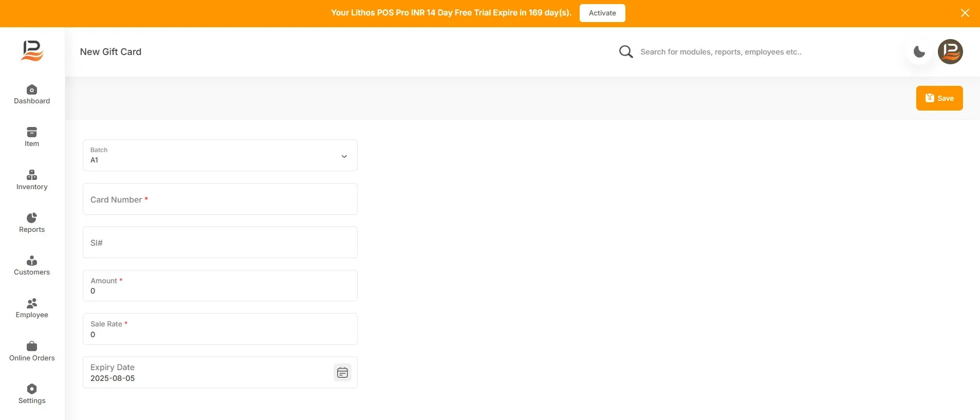Open the Dashboard sidebar icon
This screenshot has width=980, height=420.
(x=32, y=89)
